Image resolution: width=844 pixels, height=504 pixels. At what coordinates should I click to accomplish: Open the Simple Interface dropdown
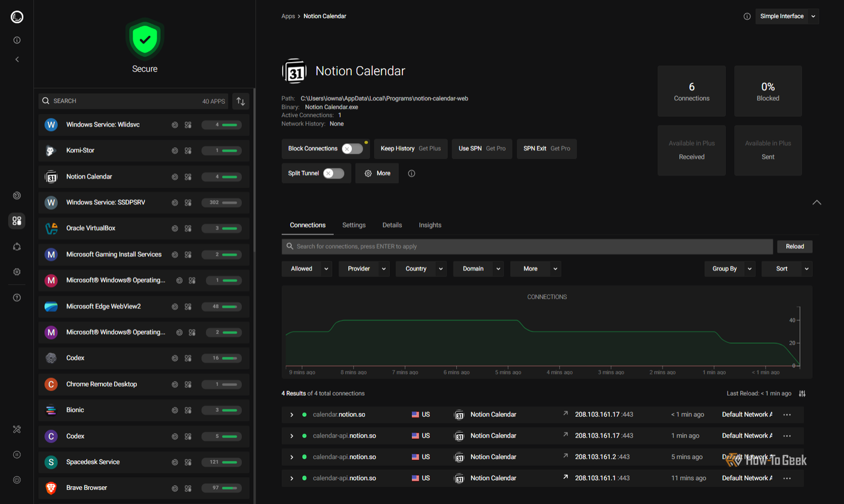(x=787, y=17)
